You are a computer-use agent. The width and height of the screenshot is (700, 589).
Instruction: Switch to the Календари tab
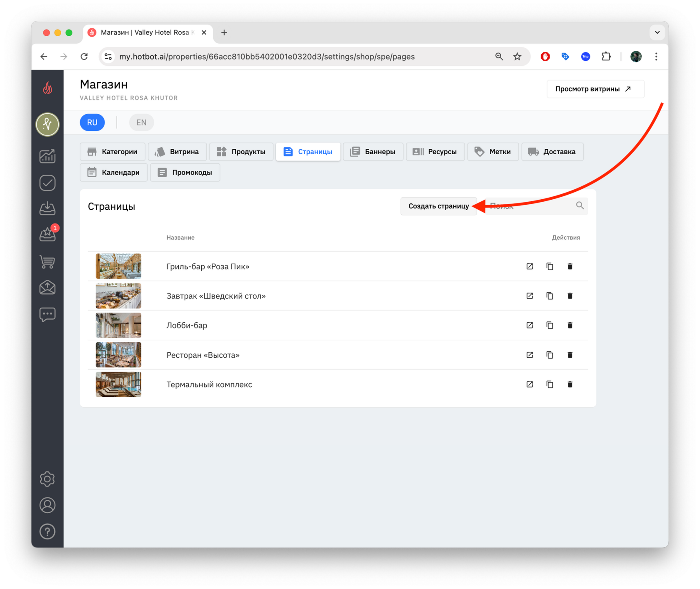[x=113, y=173]
